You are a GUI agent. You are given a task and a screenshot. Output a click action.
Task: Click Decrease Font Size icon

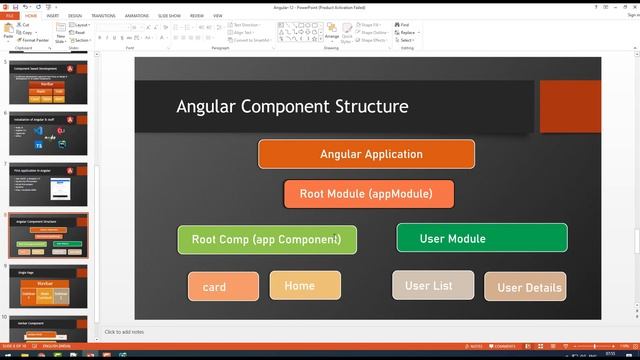point(156,27)
